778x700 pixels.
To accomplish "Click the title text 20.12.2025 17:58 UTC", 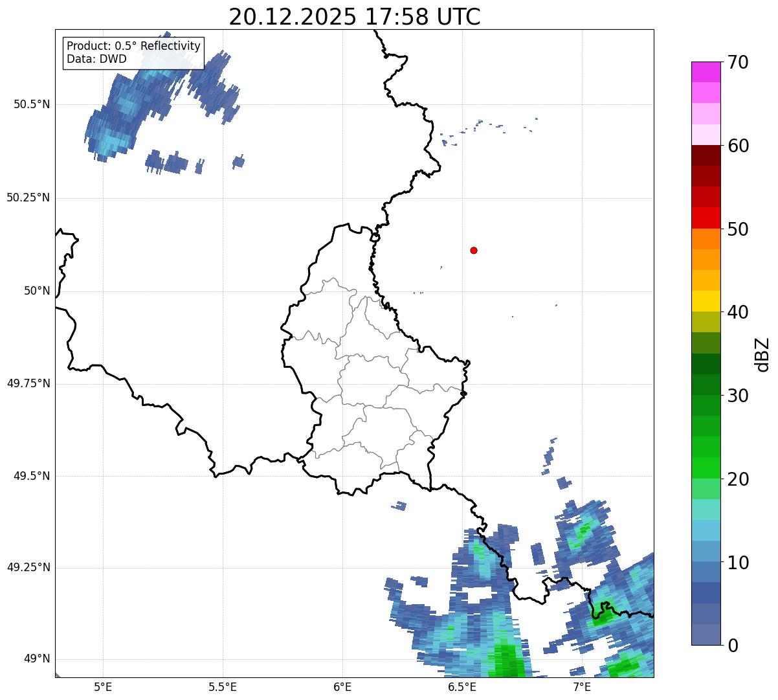I will click(x=355, y=17).
